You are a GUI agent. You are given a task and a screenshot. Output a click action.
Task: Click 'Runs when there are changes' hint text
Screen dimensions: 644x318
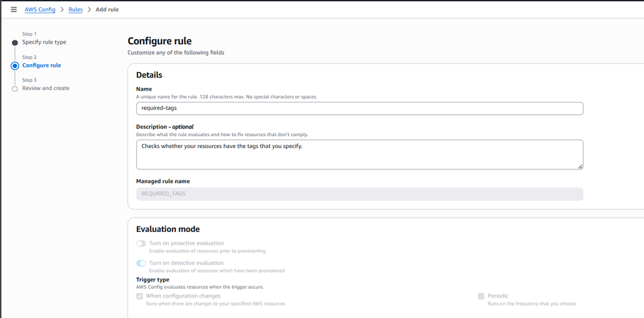[215, 303]
